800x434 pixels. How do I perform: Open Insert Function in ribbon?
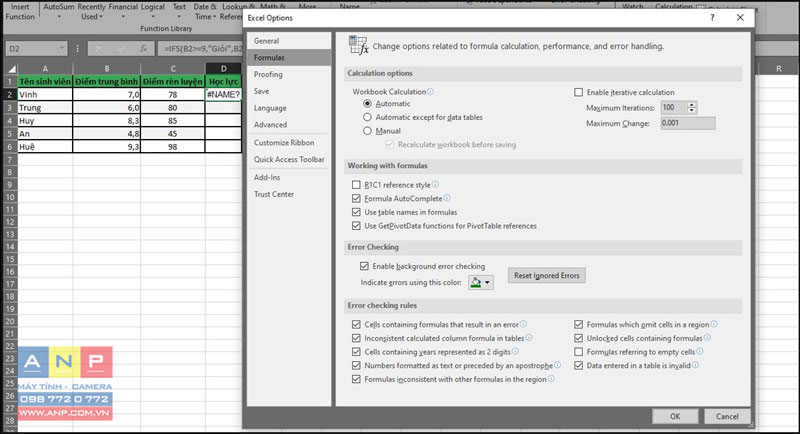click(x=20, y=12)
